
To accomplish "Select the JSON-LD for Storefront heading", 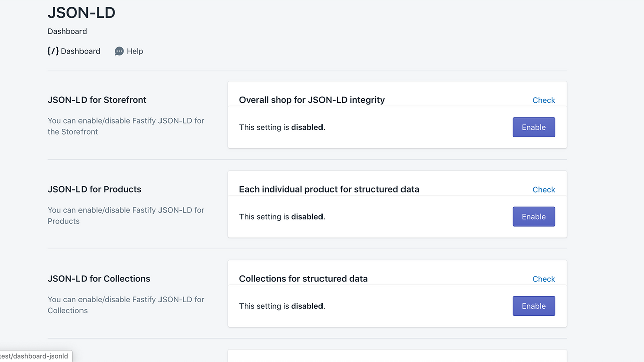I will (x=97, y=100).
